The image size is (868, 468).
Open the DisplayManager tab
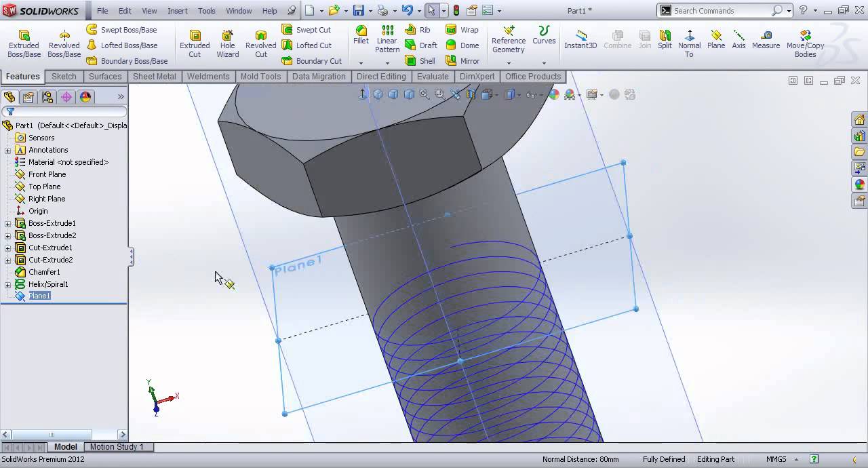85,97
